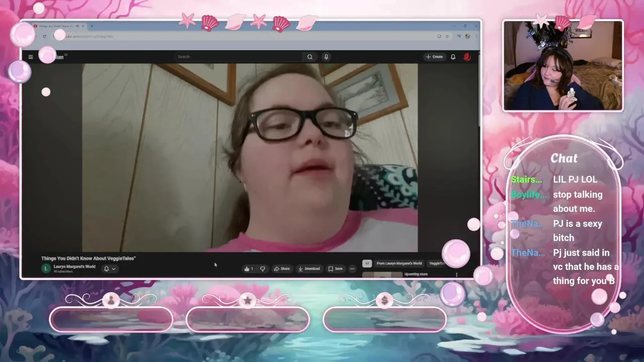Open the YouTube hamburger guide menu
The height and width of the screenshot is (362, 644).
pos(31,57)
